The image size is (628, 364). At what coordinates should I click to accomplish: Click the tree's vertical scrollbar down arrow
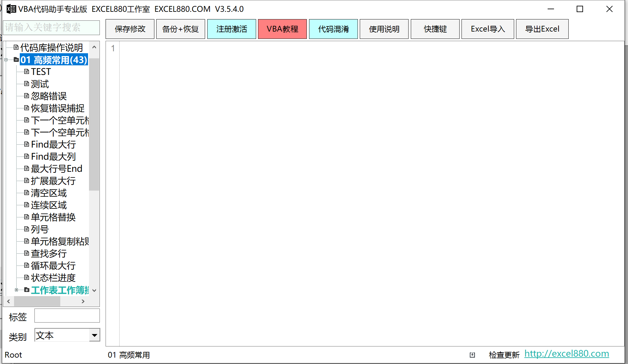(x=94, y=290)
